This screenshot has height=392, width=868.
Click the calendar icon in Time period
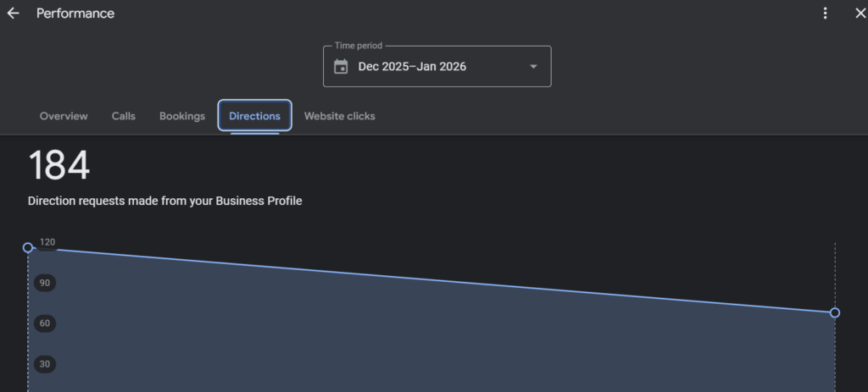pos(341,67)
